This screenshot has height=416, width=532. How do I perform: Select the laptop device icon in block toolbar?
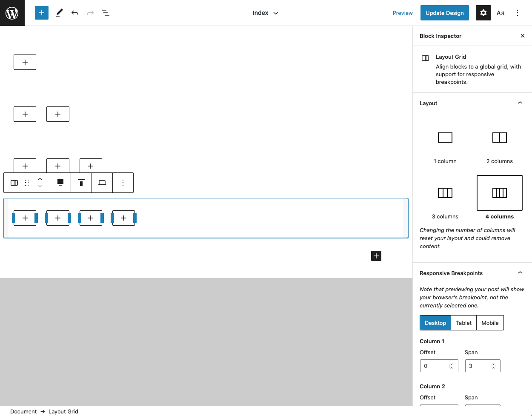click(x=102, y=183)
